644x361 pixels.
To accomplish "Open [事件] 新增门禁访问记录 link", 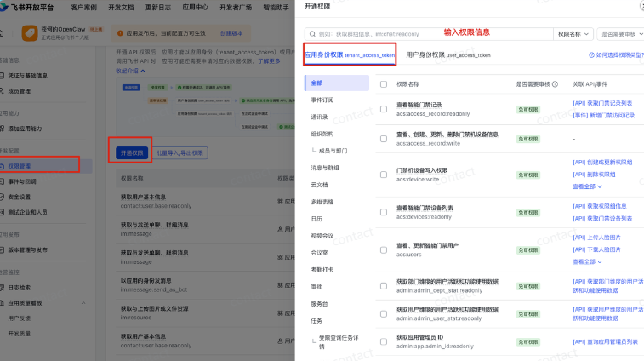I will coord(604,116).
